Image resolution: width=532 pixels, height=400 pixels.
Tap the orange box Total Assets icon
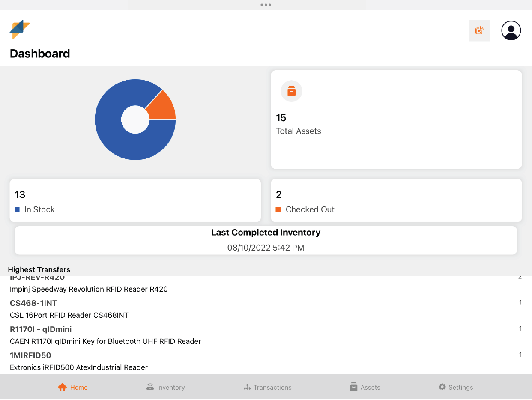pyautogui.click(x=291, y=91)
